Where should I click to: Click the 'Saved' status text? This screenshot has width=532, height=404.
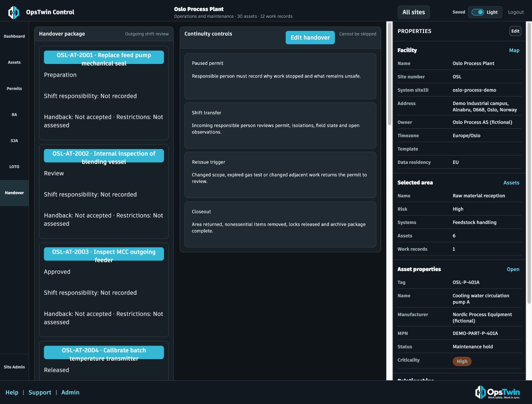pyautogui.click(x=459, y=12)
